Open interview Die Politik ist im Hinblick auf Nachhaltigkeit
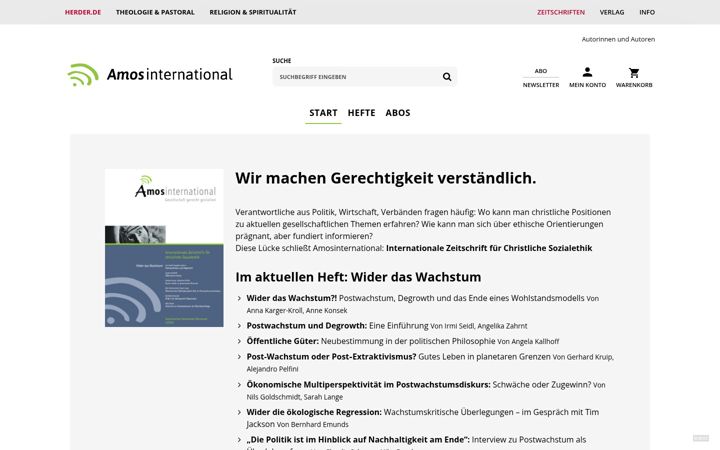This screenshot has height=450, width=720. pyautogui.click(x=358, y=439)
